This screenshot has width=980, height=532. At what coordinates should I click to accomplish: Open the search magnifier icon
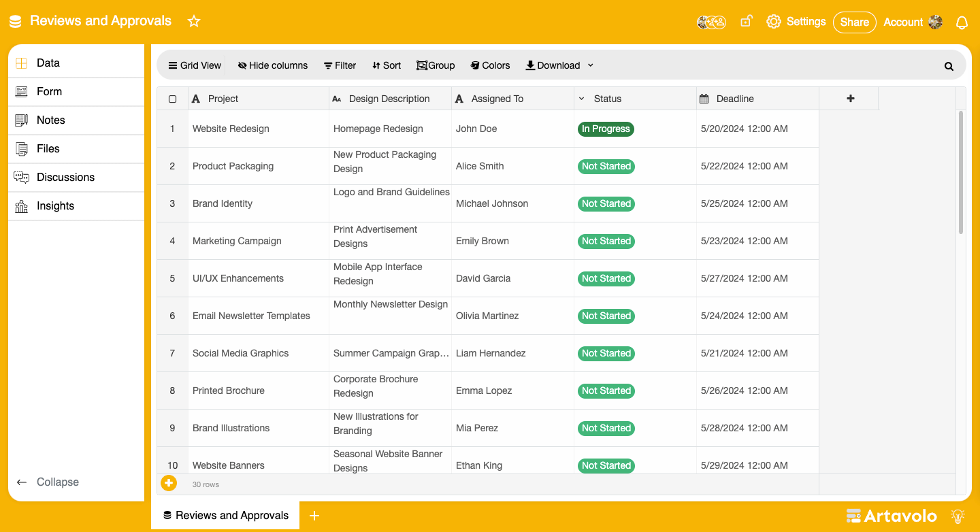(949, 66)
